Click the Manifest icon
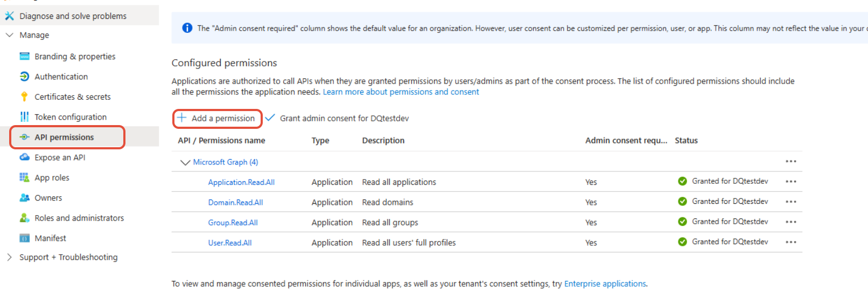Viewport: 868px width, 296px height. point(24,238)
